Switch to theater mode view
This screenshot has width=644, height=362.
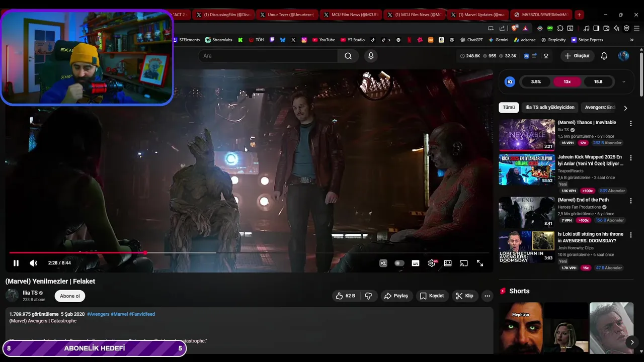448,263
